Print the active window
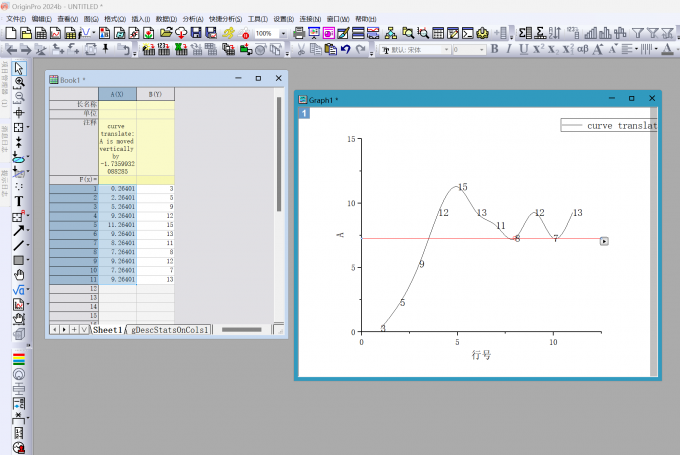 click(299, 33)
